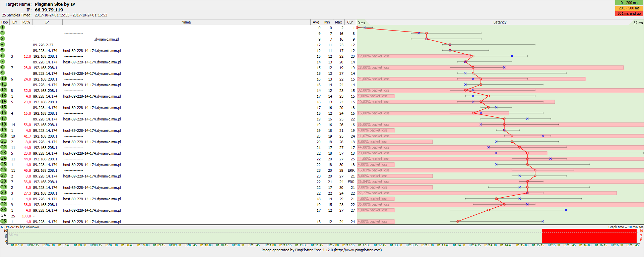Select the hop 30 green circle icon

click(x=4, y=193)
